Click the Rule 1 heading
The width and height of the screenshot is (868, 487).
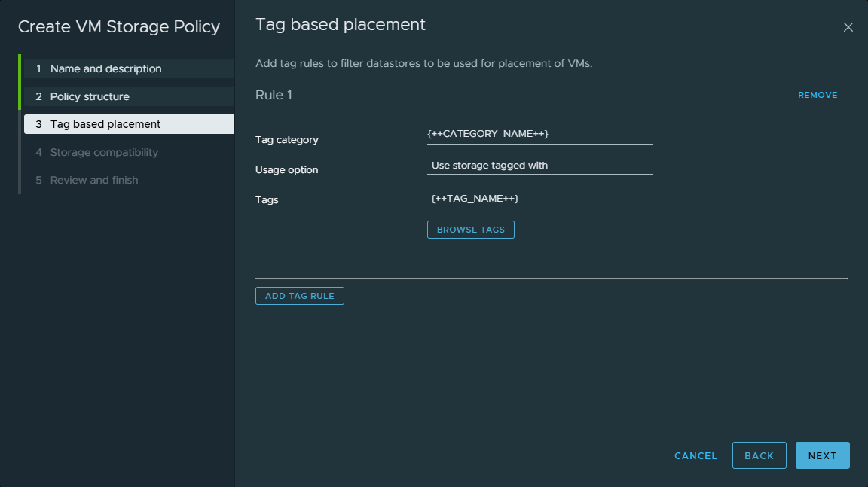(274, 95)
